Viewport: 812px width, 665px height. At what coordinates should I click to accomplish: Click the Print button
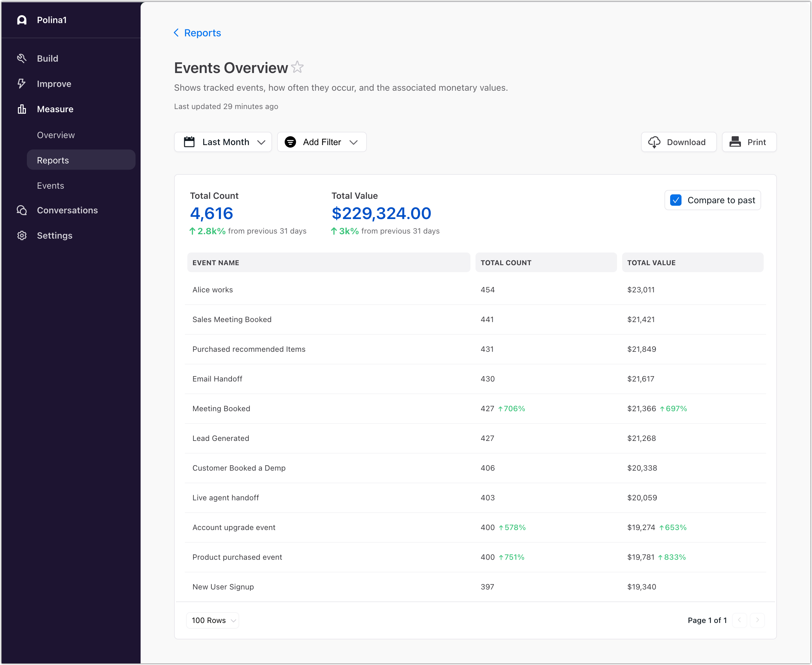(749, 142)
